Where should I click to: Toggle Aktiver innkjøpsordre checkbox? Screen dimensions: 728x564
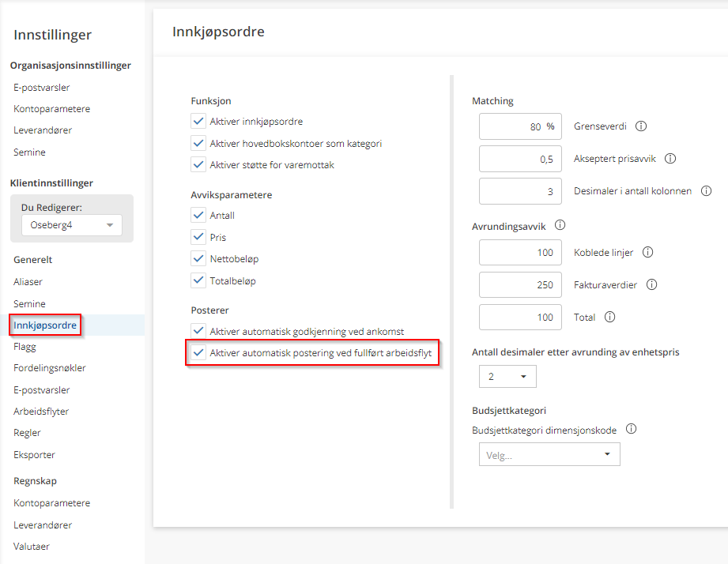[x=198, y=122]
